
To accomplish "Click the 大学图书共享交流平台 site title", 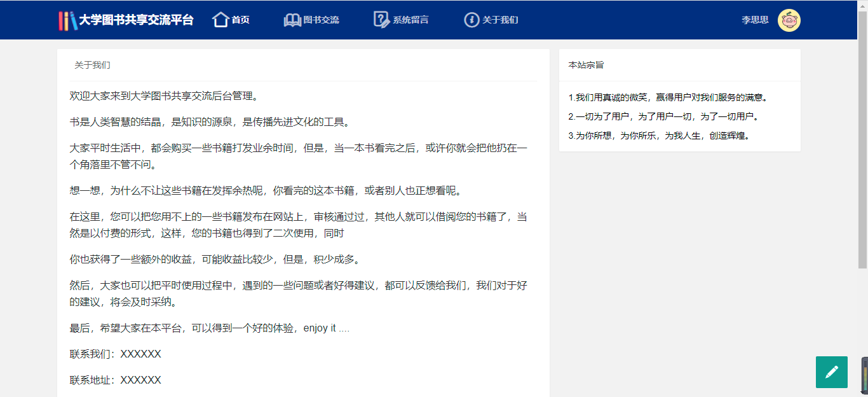I will coord(136,20).
